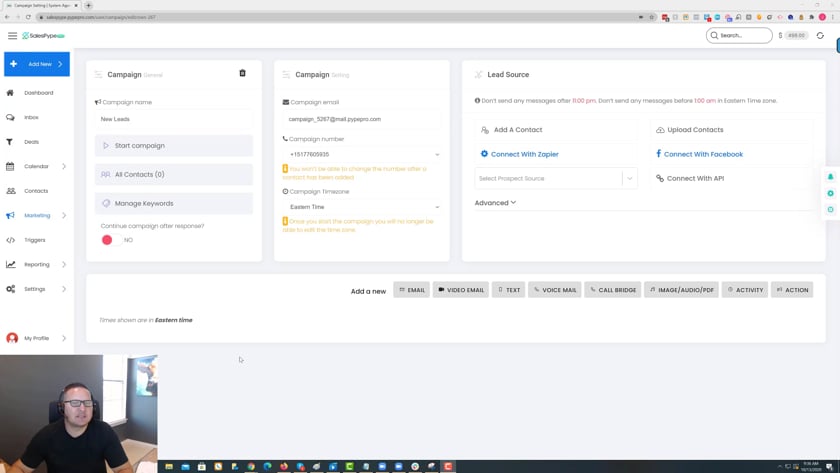Click the SalesPype logo
Screen dimensions: 840x473
pos(43,35)
